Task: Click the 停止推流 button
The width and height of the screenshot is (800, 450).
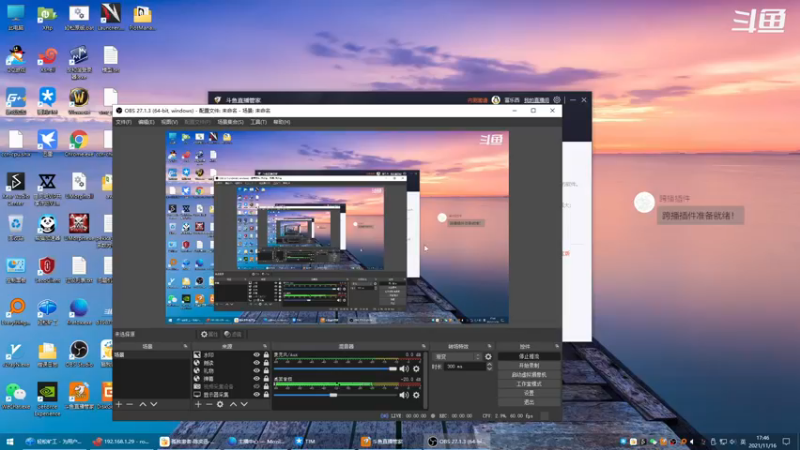Action: pos(529,356)
